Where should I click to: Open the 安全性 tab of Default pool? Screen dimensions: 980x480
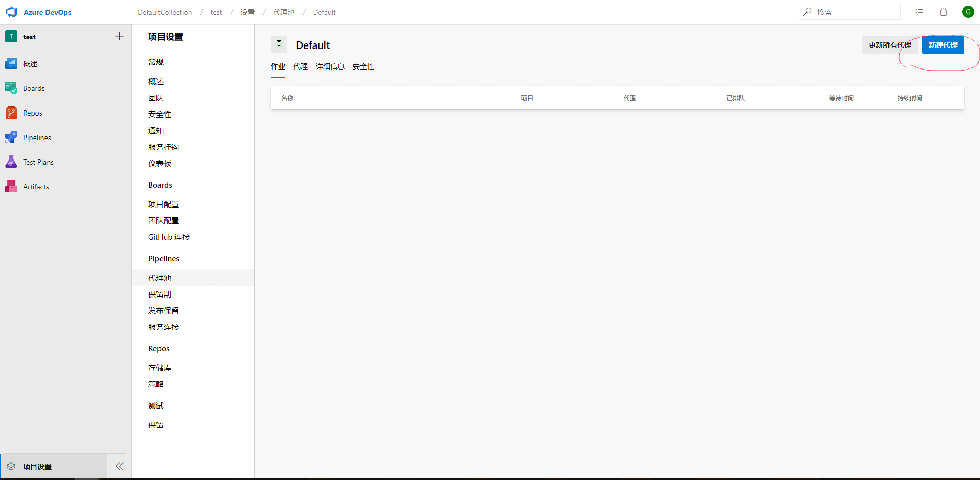(x=363, y=67)
